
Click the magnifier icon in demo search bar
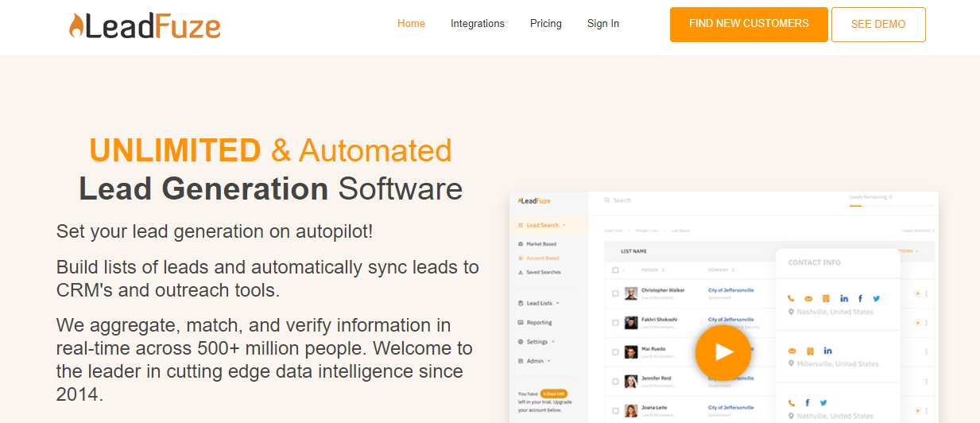(x=607, y=200)
